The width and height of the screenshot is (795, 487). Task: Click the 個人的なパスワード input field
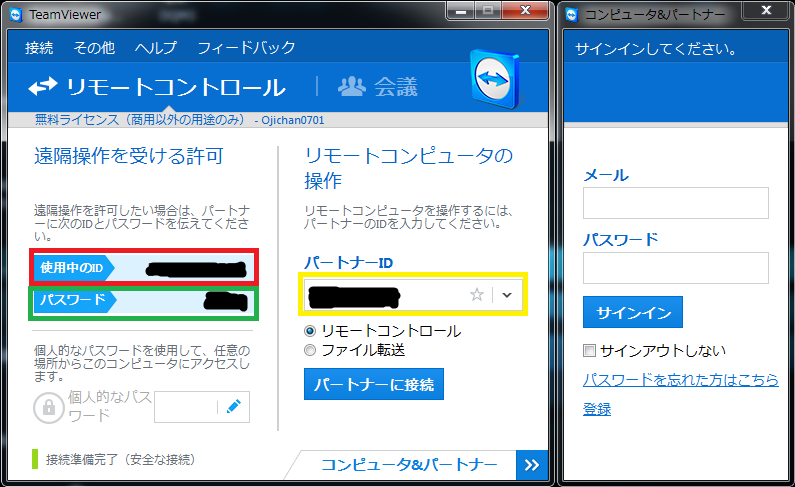(x=202, y=406)
